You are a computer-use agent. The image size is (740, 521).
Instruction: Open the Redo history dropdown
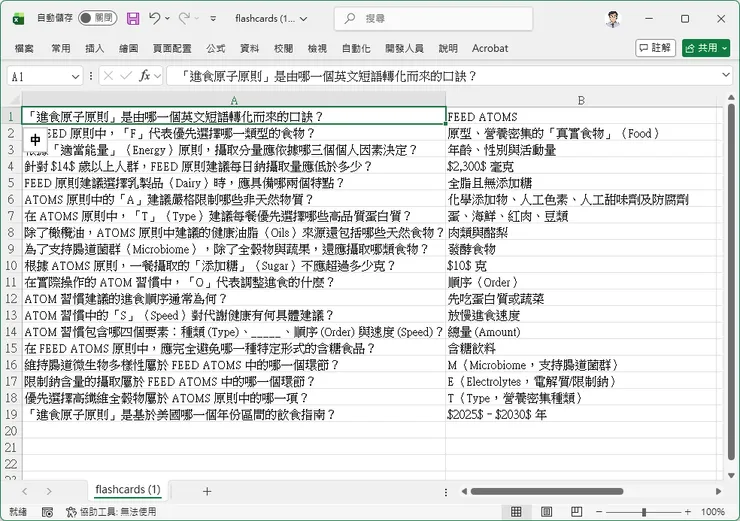tap(197, 18)
